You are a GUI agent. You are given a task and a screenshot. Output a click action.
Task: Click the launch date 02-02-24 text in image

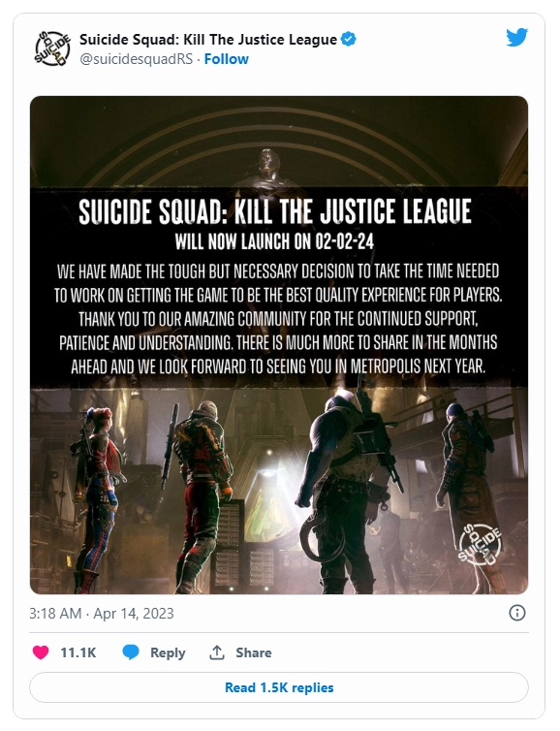pyautogui.click(x=345, y=241)
